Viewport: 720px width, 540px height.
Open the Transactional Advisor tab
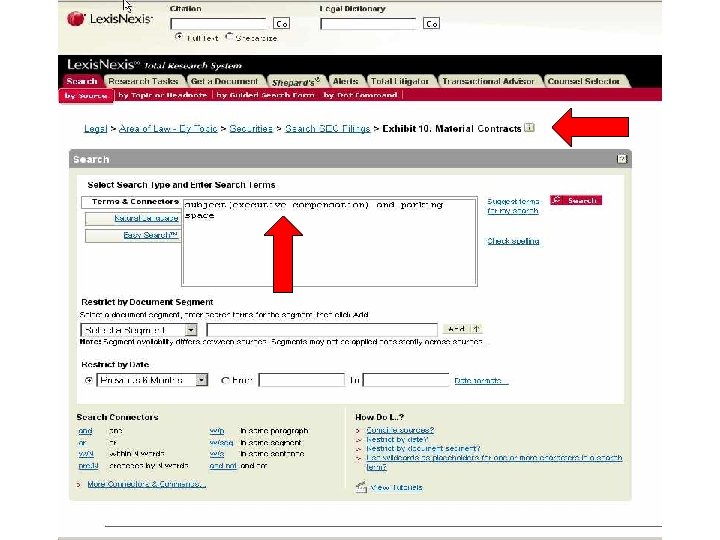coord(488,81)
